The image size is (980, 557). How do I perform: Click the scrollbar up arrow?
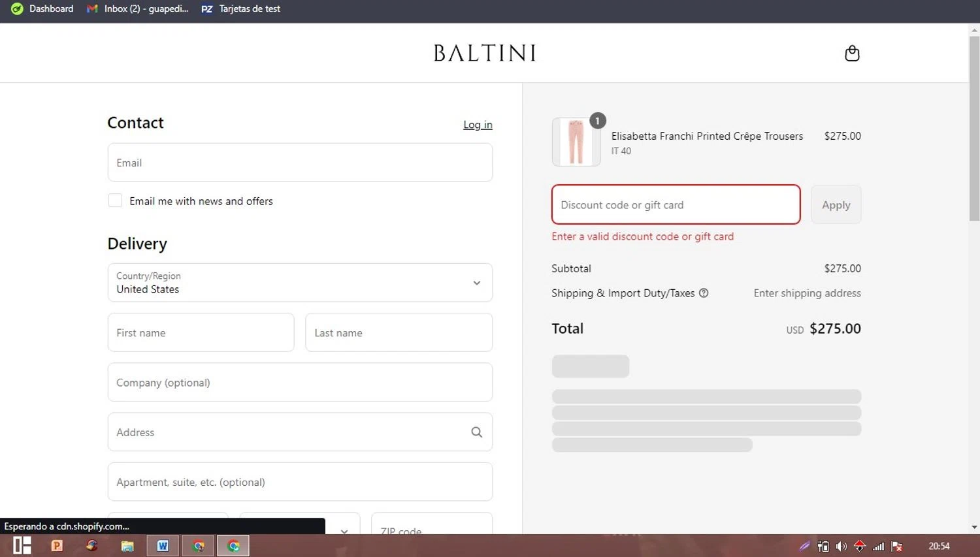click(974, 30)
